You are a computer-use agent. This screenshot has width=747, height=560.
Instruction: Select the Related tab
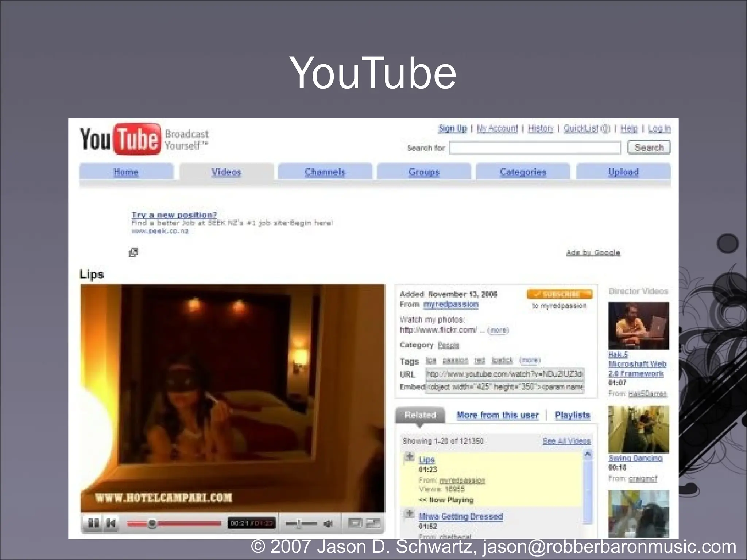(x=420, y=415)
